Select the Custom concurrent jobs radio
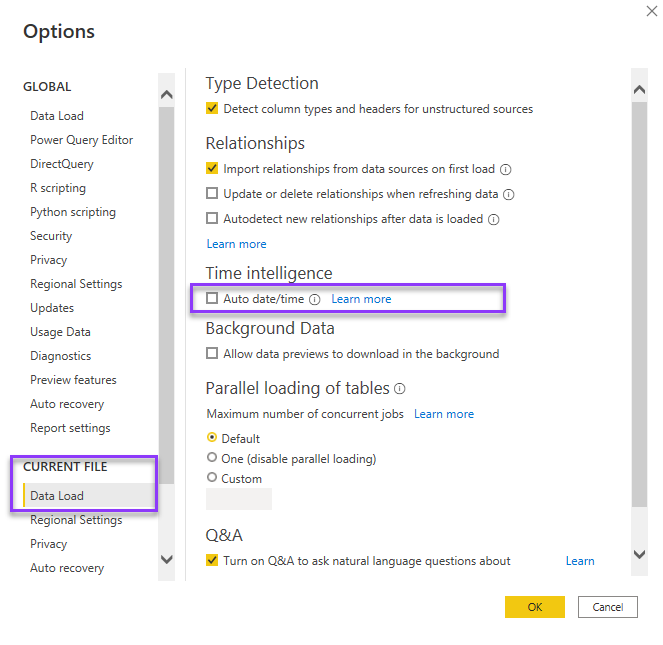 click(212, 477)
